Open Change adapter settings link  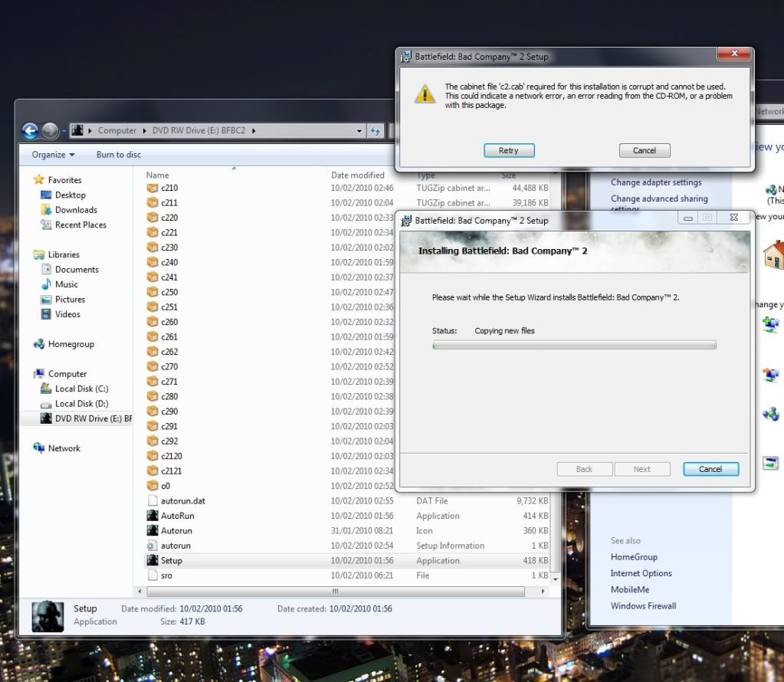(x=656, y=182)
